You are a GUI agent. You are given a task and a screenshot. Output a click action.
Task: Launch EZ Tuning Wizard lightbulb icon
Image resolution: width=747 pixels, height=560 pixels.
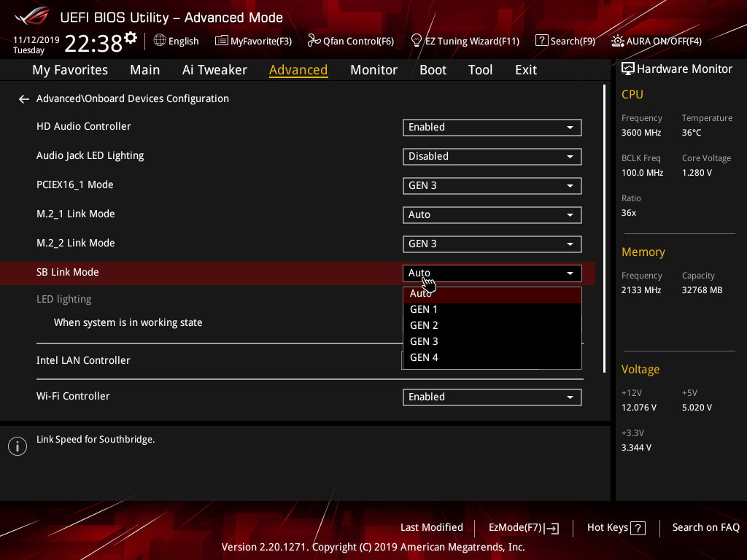point(417,41)
